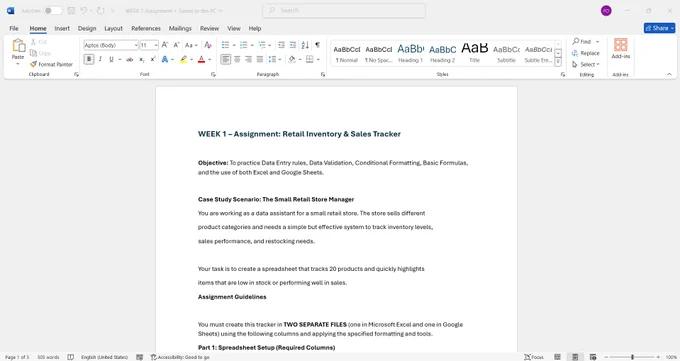The height and width of the screenshot is (361, 680).
Task: Click the Save icon in title bar
Action: pyautogui.click(x=72, y=10)
